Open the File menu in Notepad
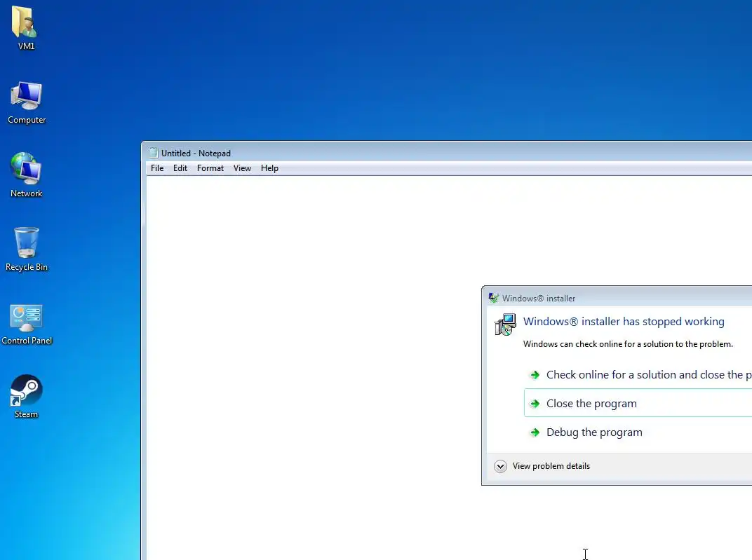This screenshot has width=752, height=560. point(157,168)
